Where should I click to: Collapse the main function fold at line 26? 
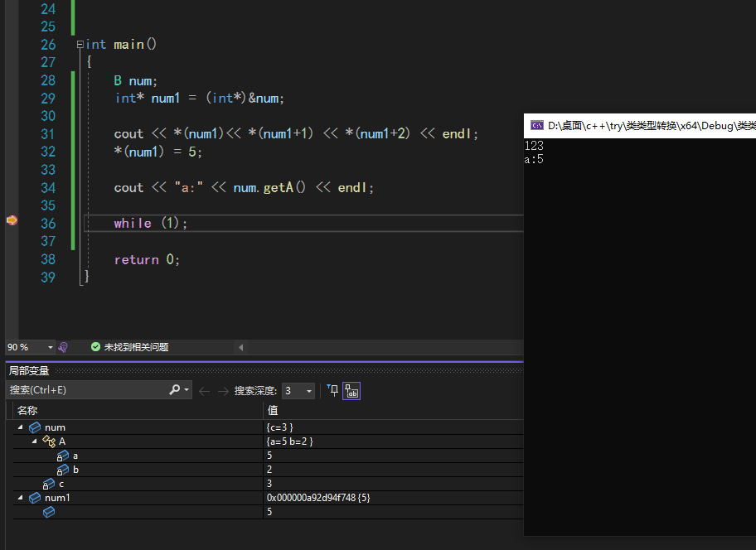coord(80,45)
